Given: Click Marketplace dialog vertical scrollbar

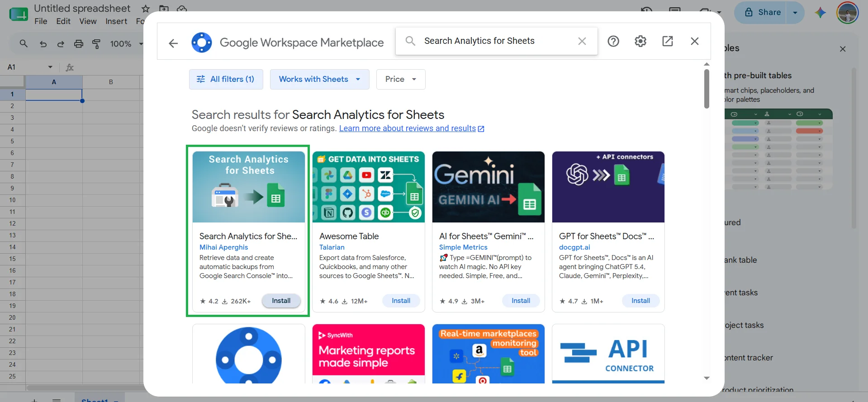Looking at the screenshot, I should pos(707,89).
